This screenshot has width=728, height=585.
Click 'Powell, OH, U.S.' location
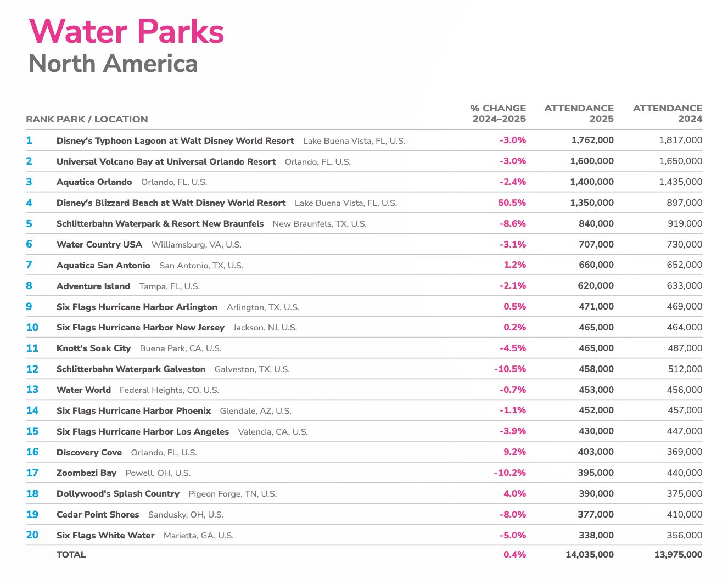pos(158,473)
